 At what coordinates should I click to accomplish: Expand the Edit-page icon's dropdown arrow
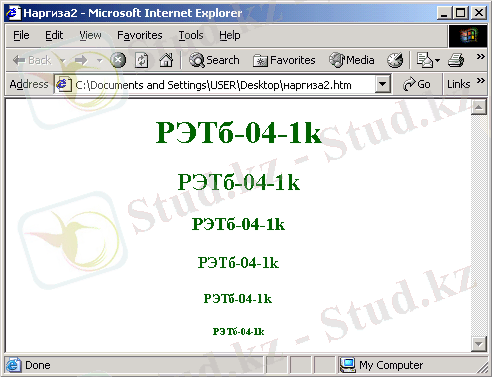click(438, 61)
